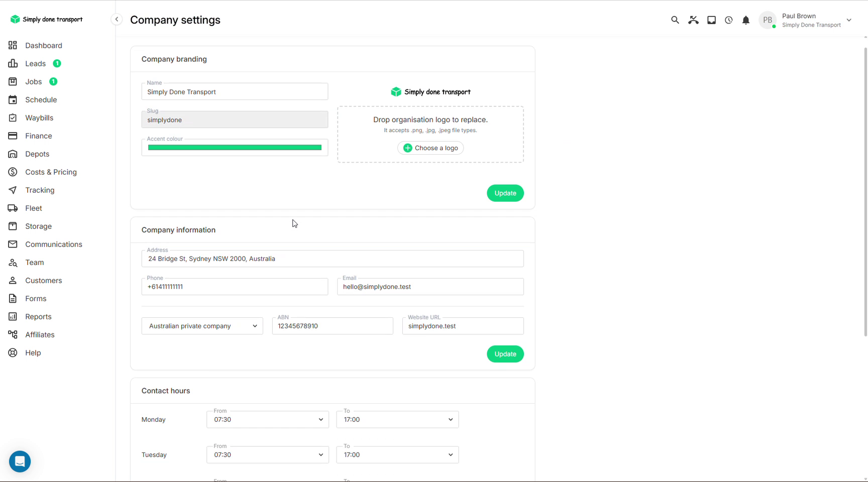Click the green Accent colour swatch
The width and height of the screenshot is (868, 482).
tap(235, 148)
